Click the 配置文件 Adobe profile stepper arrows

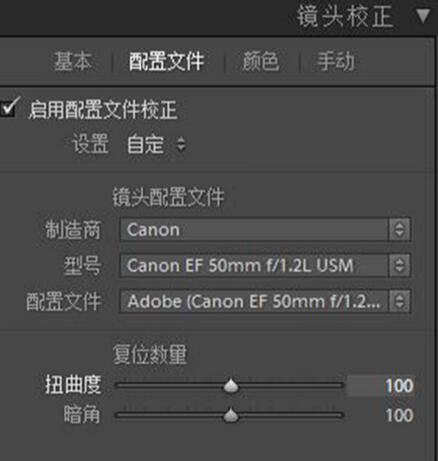(399, 301)
